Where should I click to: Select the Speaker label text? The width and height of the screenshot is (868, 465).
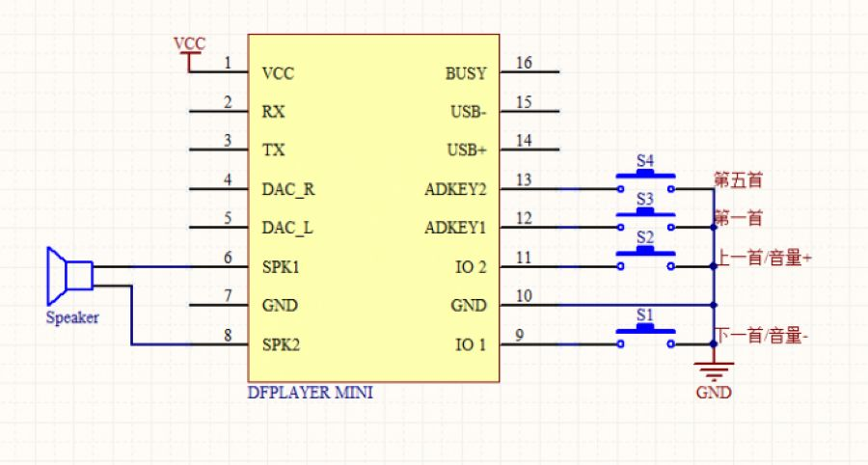[x=72, y=317]
